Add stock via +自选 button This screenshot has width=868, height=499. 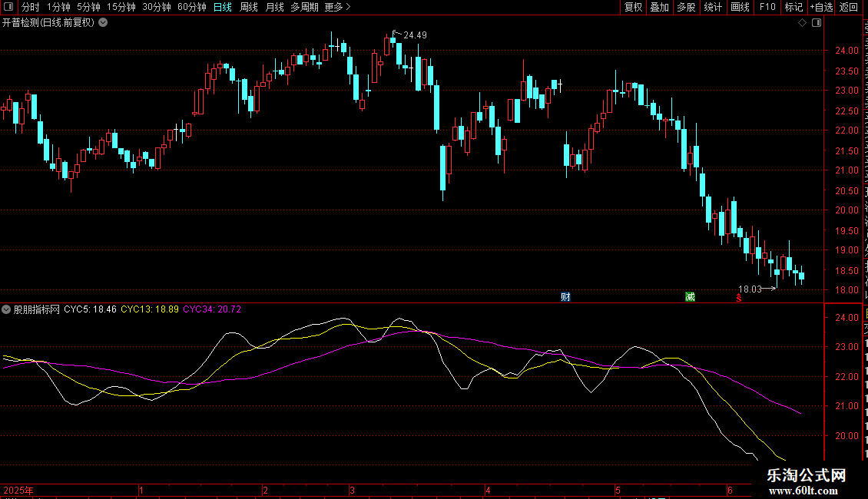click(x=821, y=7)
